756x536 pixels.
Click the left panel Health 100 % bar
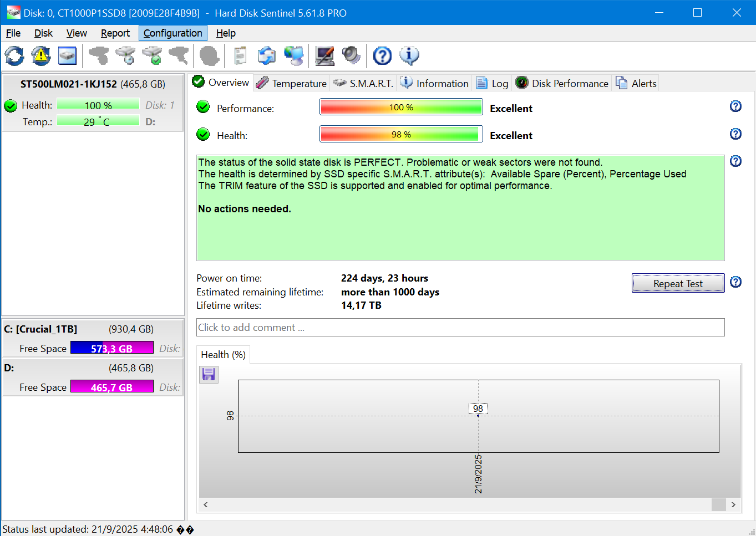point(98,105)
